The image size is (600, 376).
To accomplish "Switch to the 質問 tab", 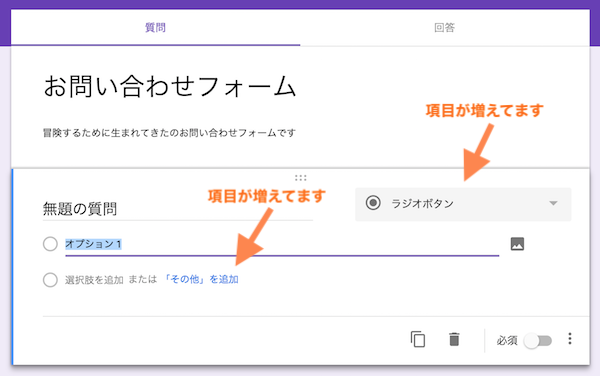I will 155,28.
